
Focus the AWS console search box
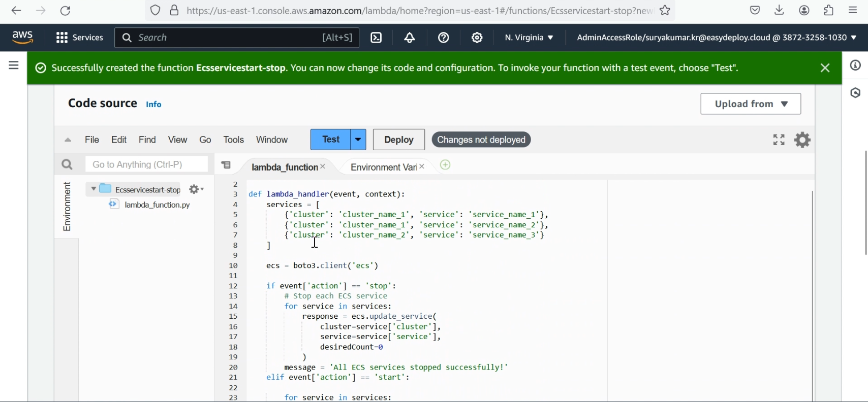pyautogui.click(x=237, y=38)
